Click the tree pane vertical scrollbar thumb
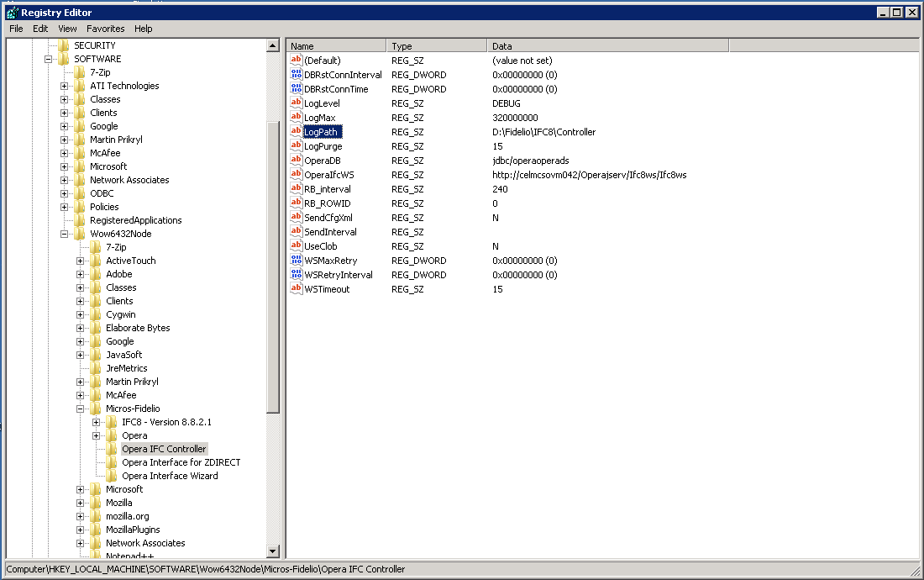Image resolution: width=924 pixels, height=580 pixels. click(272, 267)
